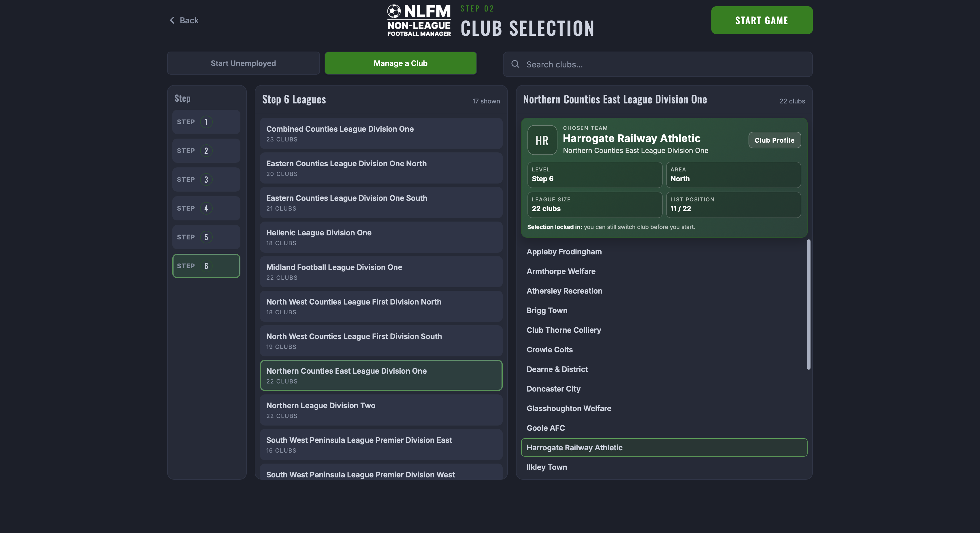Open Northern League Division Two

pyautogui.click(x=381, y=410)
